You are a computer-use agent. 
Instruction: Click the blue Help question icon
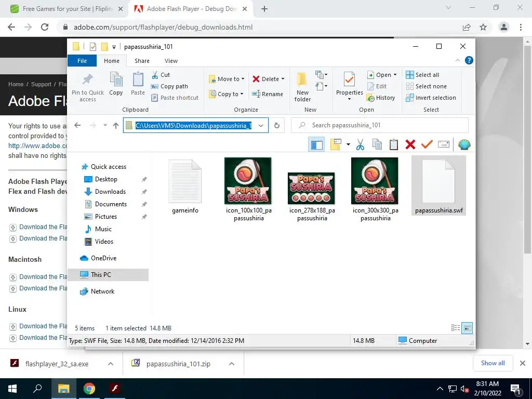(x=469, y=60)
